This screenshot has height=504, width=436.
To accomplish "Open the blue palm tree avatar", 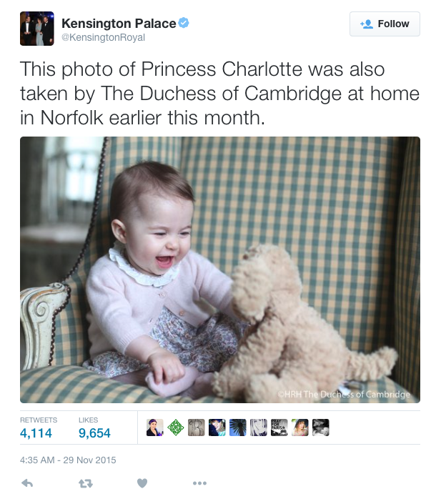I will pyautogui.click(x=238, y=428).
